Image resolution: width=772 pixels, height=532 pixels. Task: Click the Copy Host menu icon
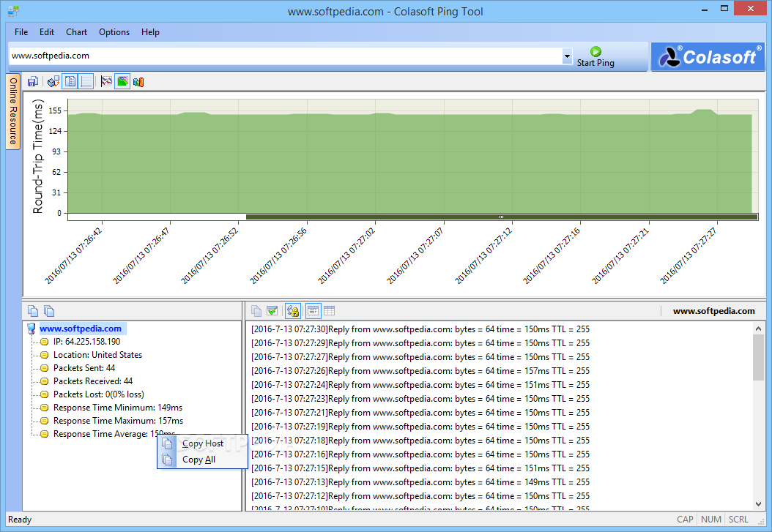click(168, 443)
